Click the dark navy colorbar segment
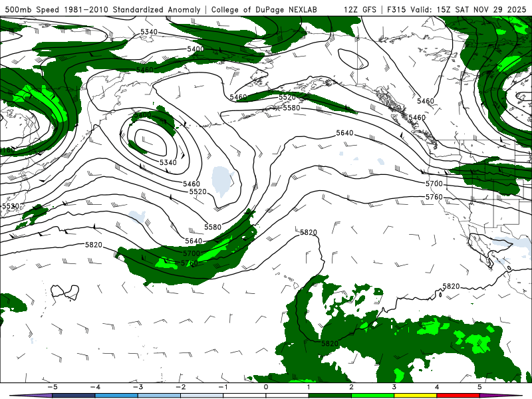This screenshot has width=532, height=399. [x=74, y=396]
